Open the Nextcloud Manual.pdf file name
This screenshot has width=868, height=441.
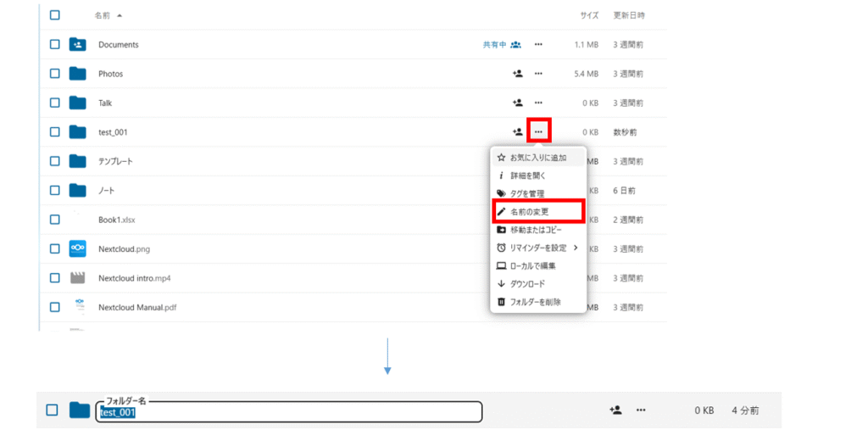pyautogui.click(x=136, y=307)
